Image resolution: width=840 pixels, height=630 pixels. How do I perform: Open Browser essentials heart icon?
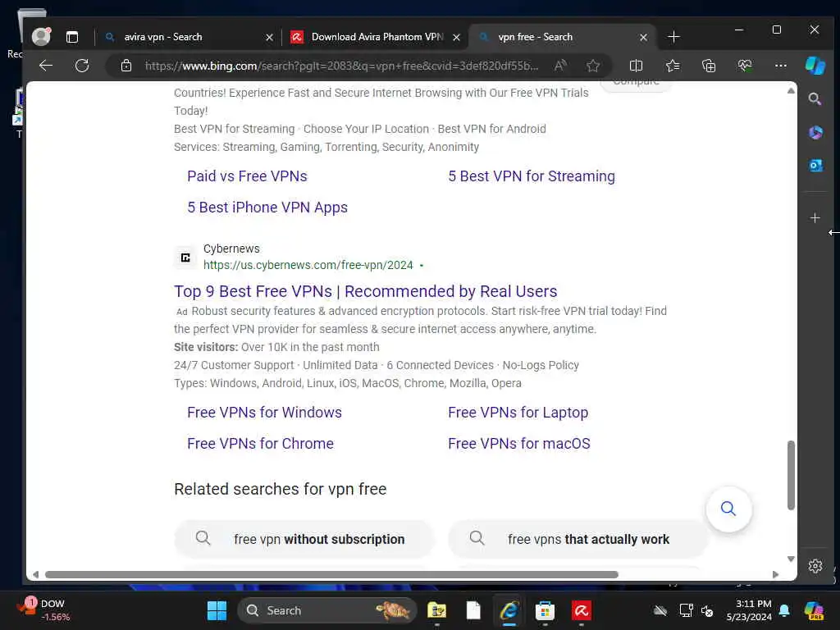745,66
